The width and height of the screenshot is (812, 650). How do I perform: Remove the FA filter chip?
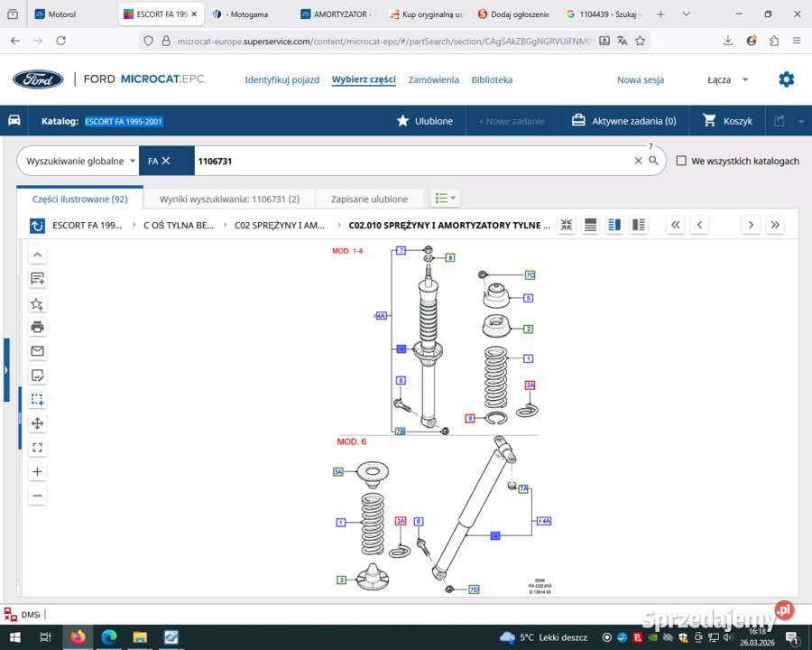coord(166,161)
